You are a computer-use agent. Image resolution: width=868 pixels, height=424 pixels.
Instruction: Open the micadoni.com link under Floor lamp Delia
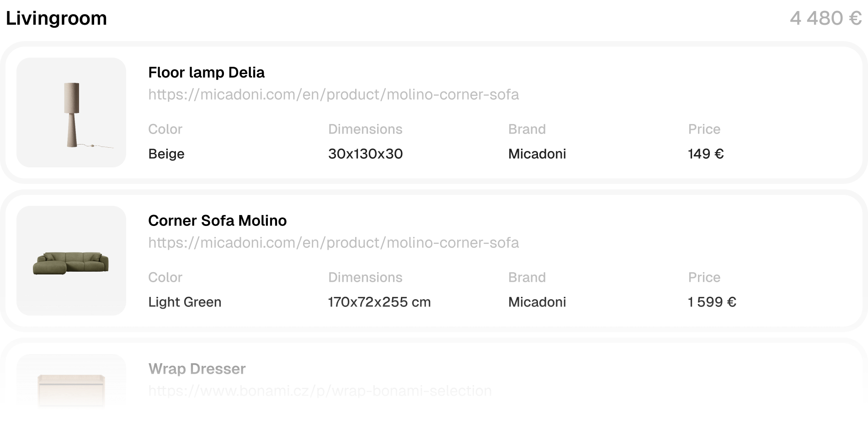point(333,95)
